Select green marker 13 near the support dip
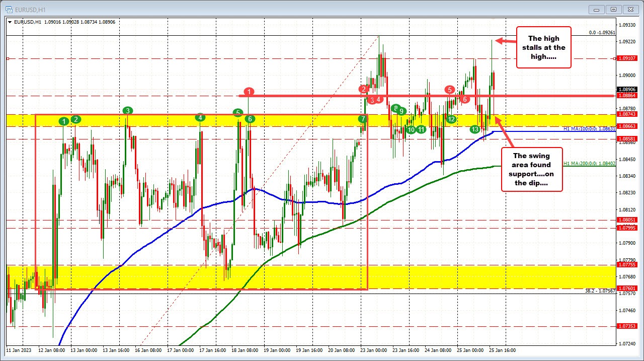644x361 pixels. point(475,129)
